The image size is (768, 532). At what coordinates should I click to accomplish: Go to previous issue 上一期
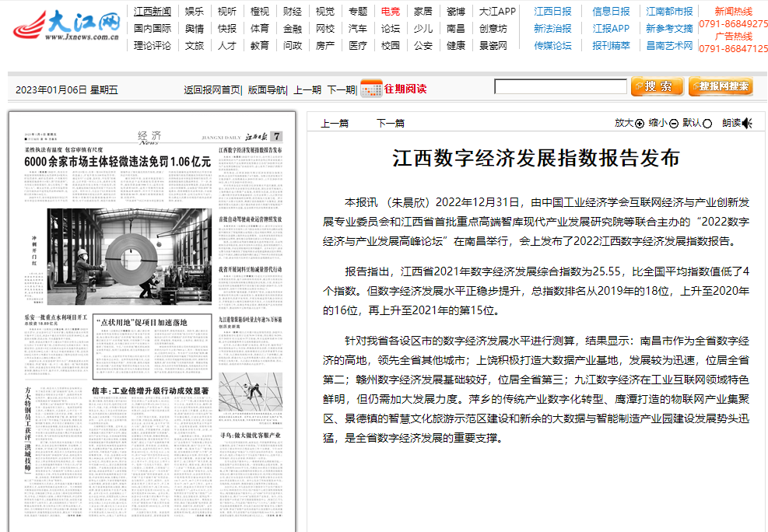307,89
